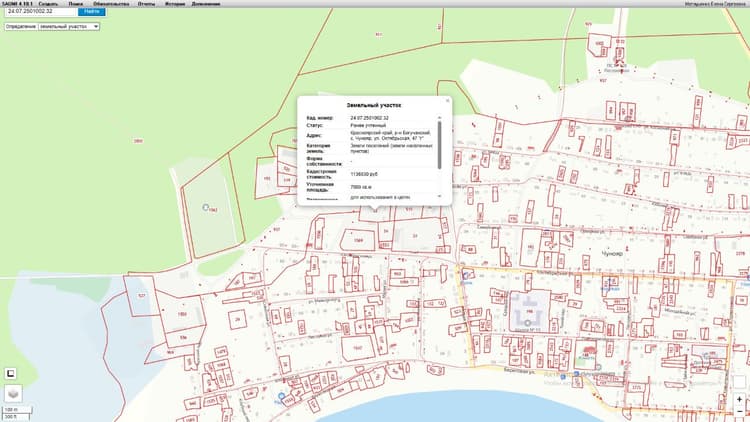The width and height of the screenshot is (750, 422).
Task: Click the map zoom out minus button
Action: coord(739,411)
